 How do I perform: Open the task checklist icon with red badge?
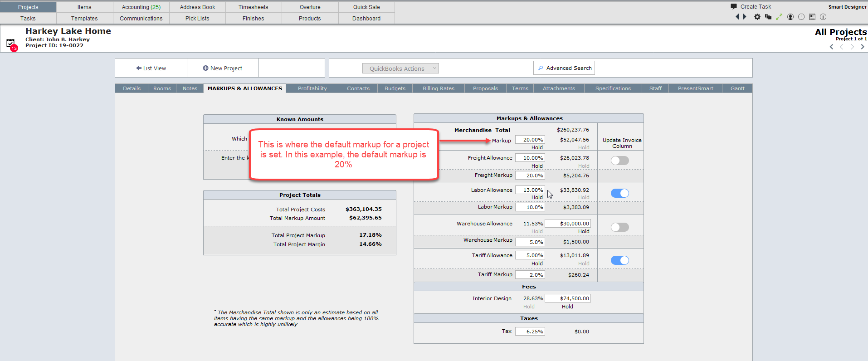[11, 44]
